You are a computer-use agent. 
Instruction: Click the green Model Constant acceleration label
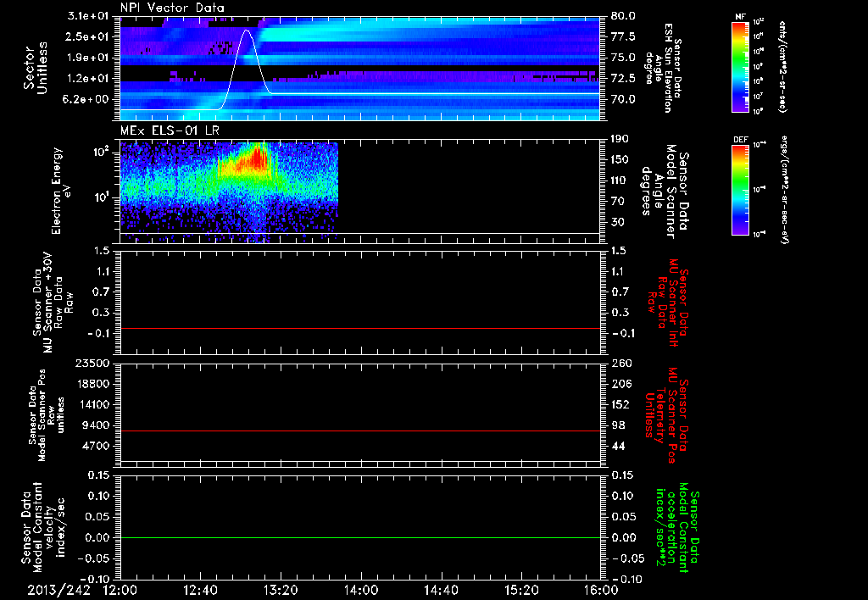tap(677, 527)
